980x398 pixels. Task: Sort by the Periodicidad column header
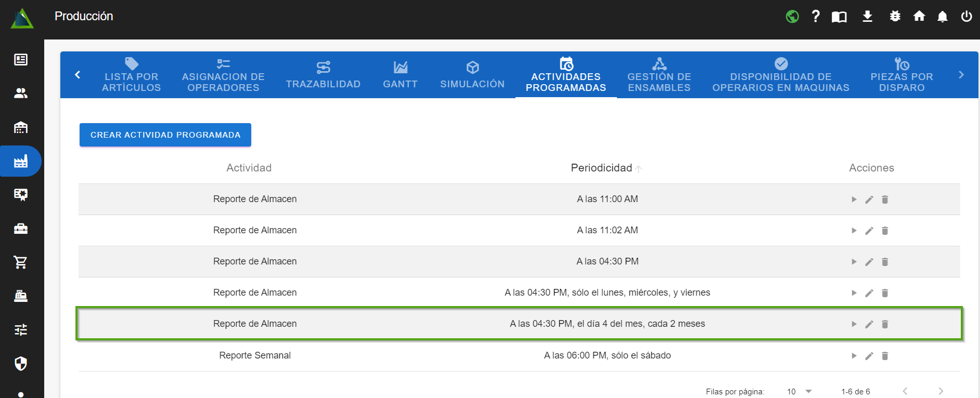coord(601,168)
